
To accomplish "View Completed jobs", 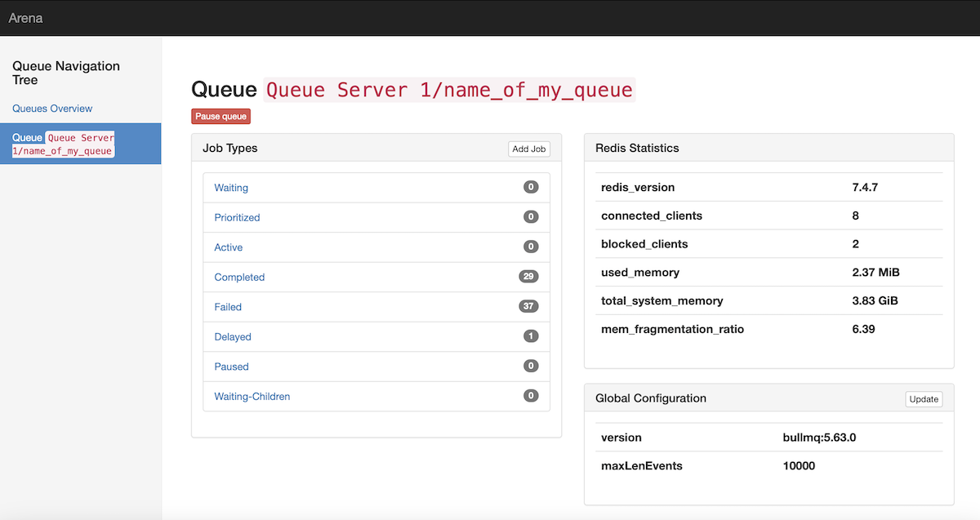I will [239, 278].
